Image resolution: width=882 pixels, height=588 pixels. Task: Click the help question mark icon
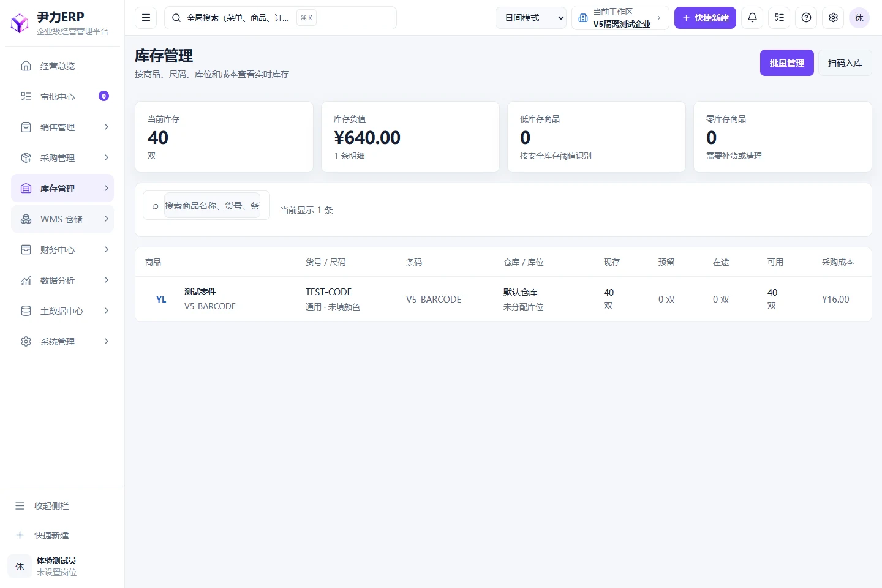point(806,18)
